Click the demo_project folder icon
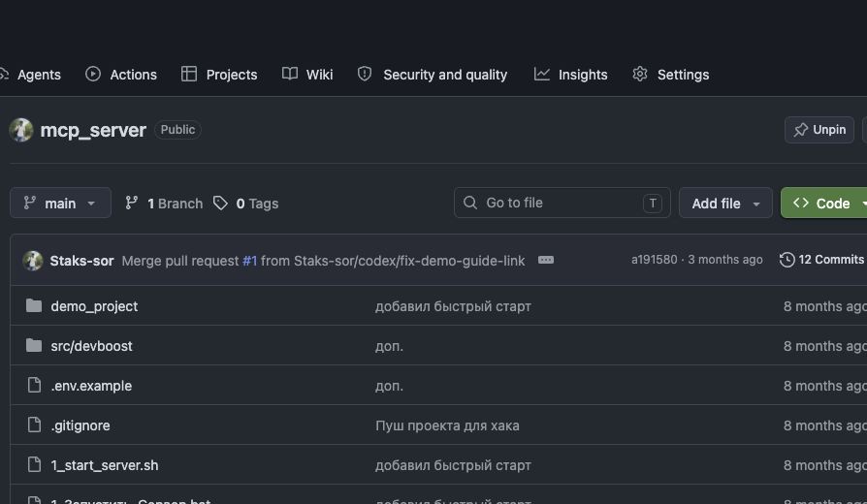The image size is (867, 504). click(34, 305)
